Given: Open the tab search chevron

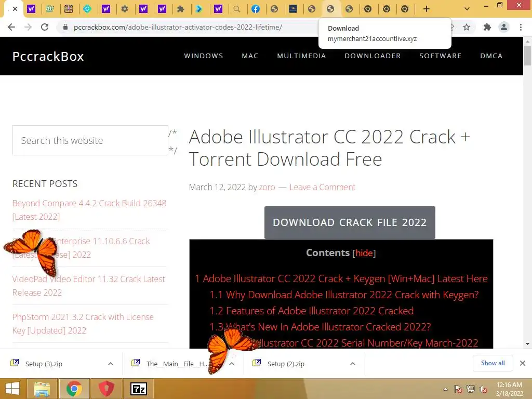Looking at the screenshot, I should click(467, 9).
